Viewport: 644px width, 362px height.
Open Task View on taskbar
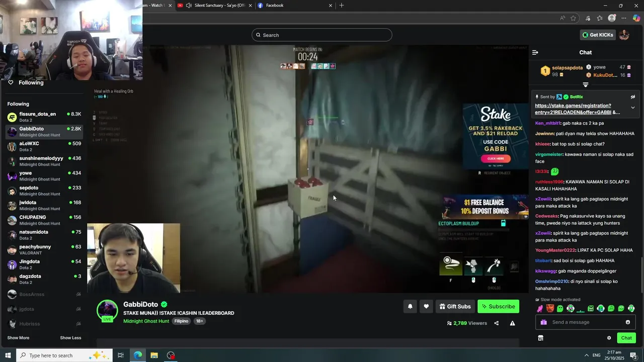point(121,355)
